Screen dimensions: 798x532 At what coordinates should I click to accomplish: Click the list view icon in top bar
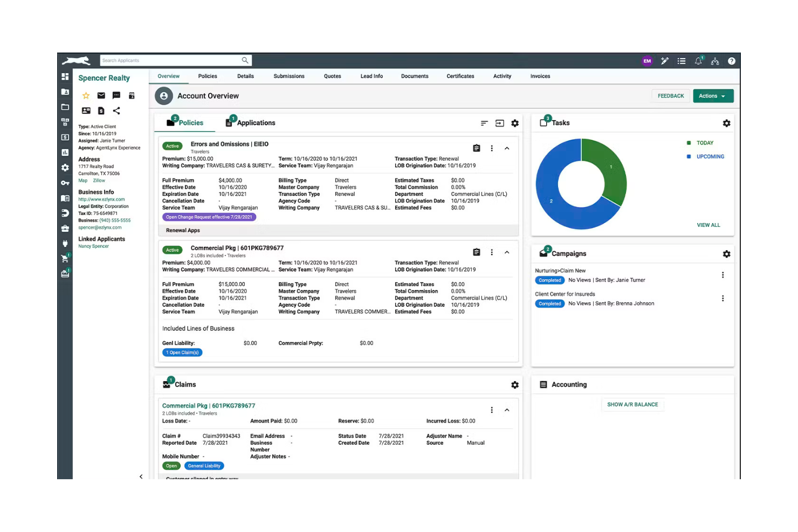(x=681, y=61)
